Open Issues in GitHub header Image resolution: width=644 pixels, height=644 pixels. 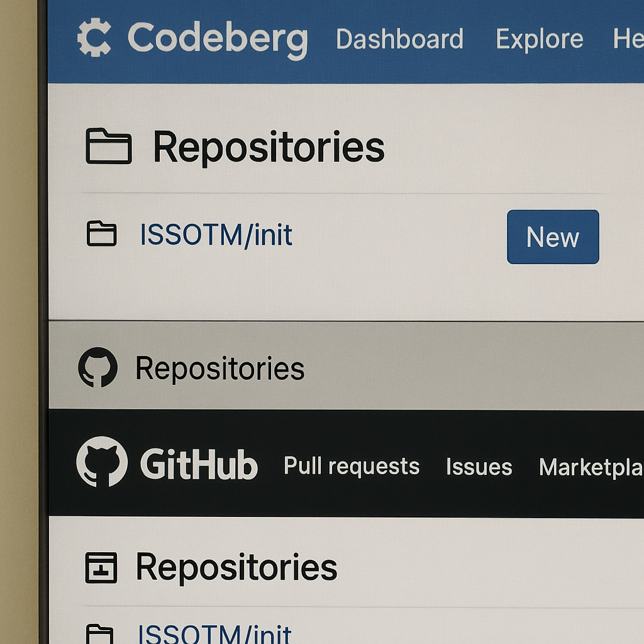click(479, 467)
